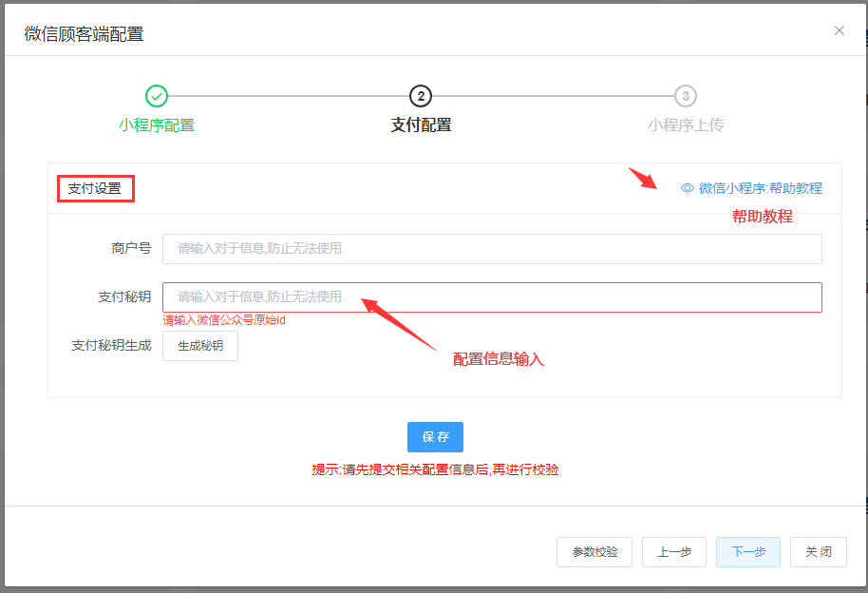The height and width of the screenshot is (593, 868).
Task: Click the error text 请输入微信公众号原始id
Action: (x=224, y=320)
